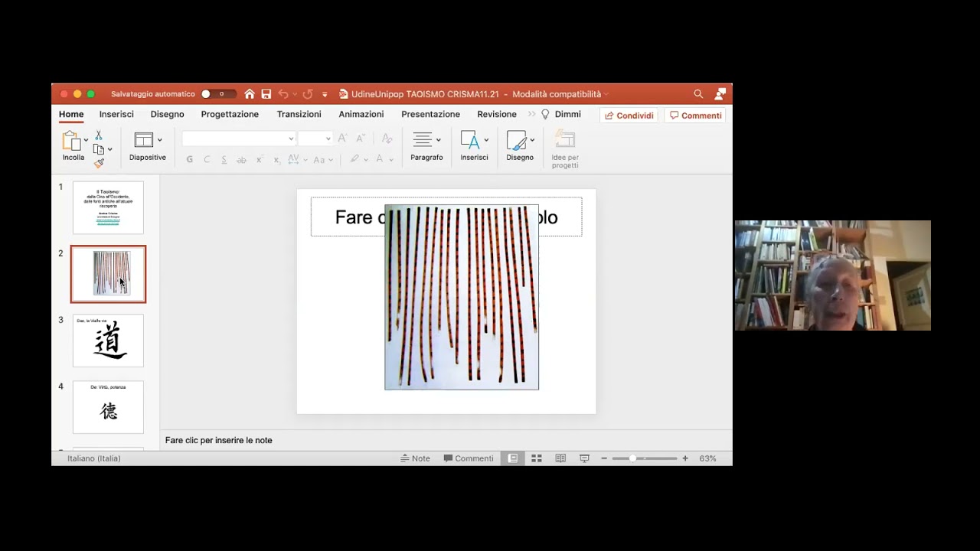
Task: Select slide 3 thumbnail Dao character
Action: [108, 341]
